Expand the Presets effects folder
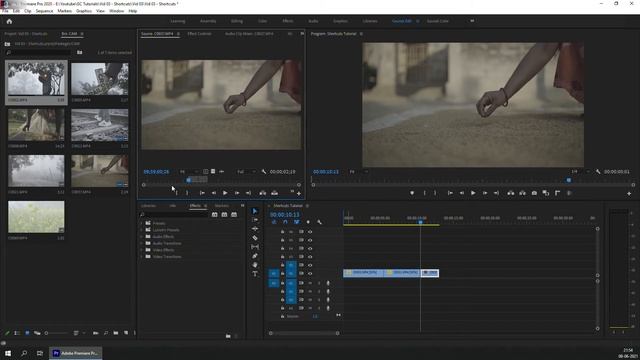The width and height of the screenshot is (640, 360). coord(142,223)
